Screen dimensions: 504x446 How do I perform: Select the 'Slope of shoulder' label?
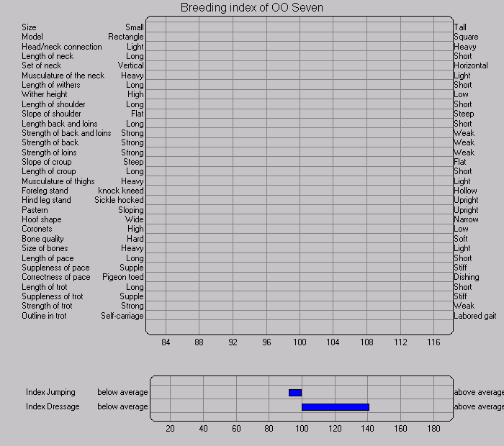tap(51, 114)
